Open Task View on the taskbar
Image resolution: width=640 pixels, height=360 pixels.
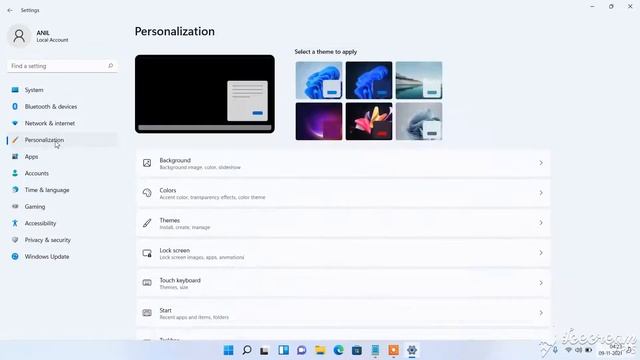[x=264, y=350]
